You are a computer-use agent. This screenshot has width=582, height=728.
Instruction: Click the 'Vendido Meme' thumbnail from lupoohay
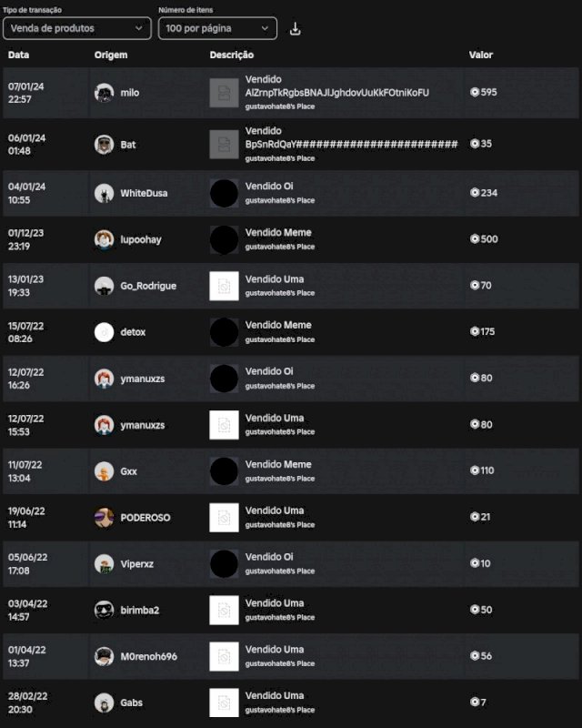point(224,239)
